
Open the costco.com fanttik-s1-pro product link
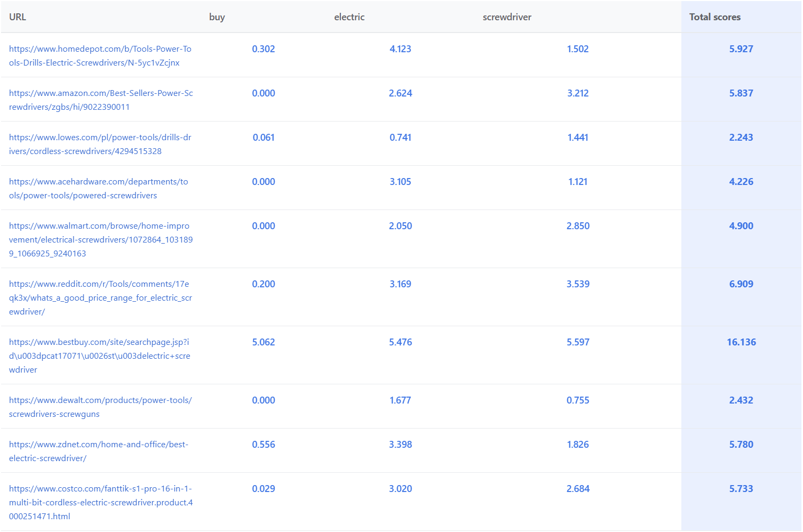[x=101, y=502]
